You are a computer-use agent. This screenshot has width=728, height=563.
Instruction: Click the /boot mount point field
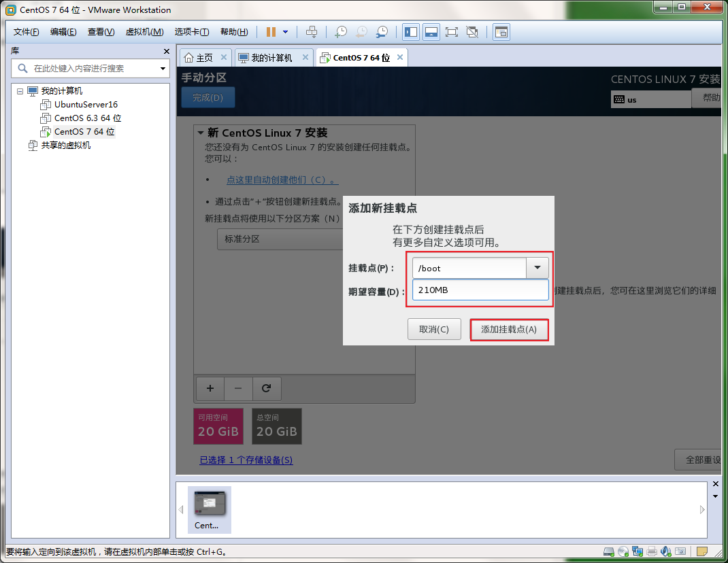[x=469, y=269]
